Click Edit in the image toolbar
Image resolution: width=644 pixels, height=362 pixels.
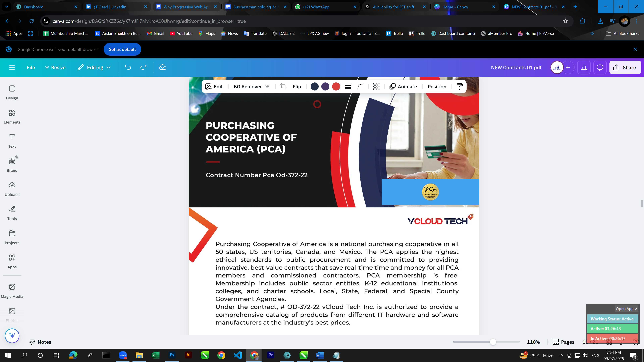[x=214, y=87]
